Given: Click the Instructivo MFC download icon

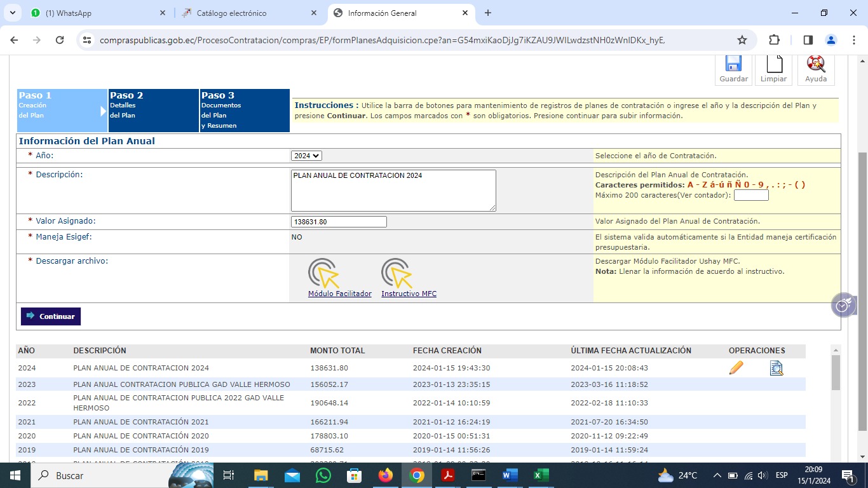Looking at the screenshot, I should click(x=397, y=273).
